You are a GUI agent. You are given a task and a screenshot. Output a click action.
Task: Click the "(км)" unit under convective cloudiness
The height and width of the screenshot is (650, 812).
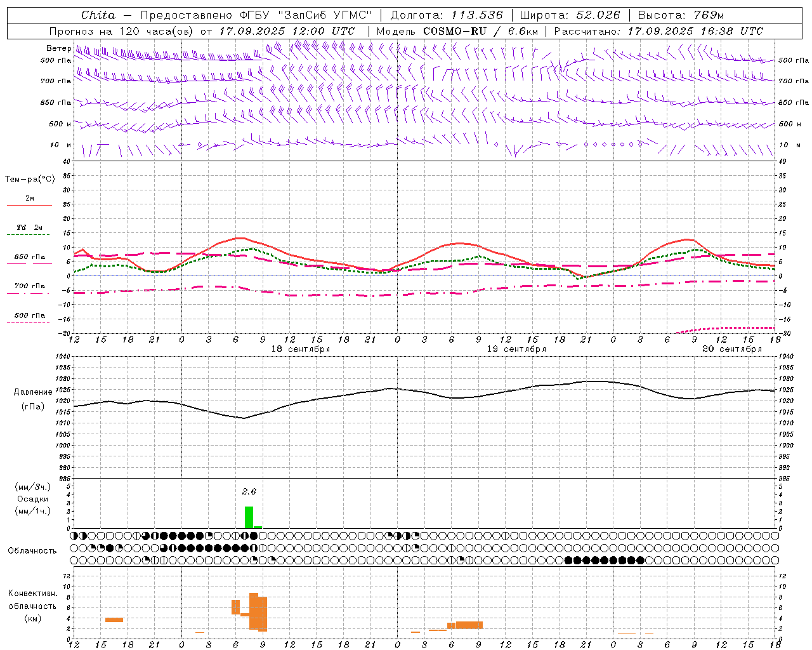(x=33, y=618)
